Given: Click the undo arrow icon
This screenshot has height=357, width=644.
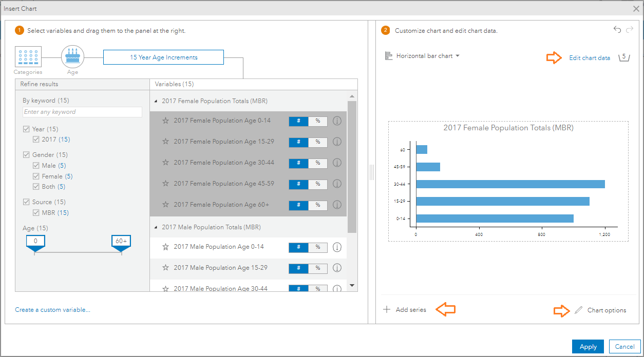Looking at the screenshot, I should 617,30.
